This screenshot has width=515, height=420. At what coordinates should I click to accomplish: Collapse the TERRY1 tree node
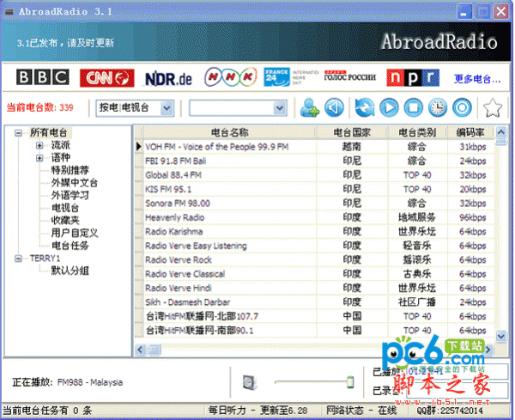[x=18, y=259]
